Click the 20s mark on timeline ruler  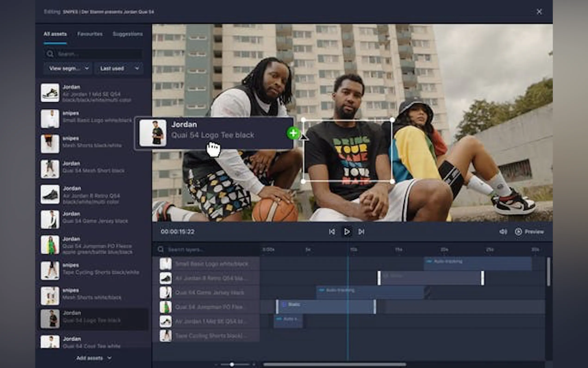click(444, 250)
